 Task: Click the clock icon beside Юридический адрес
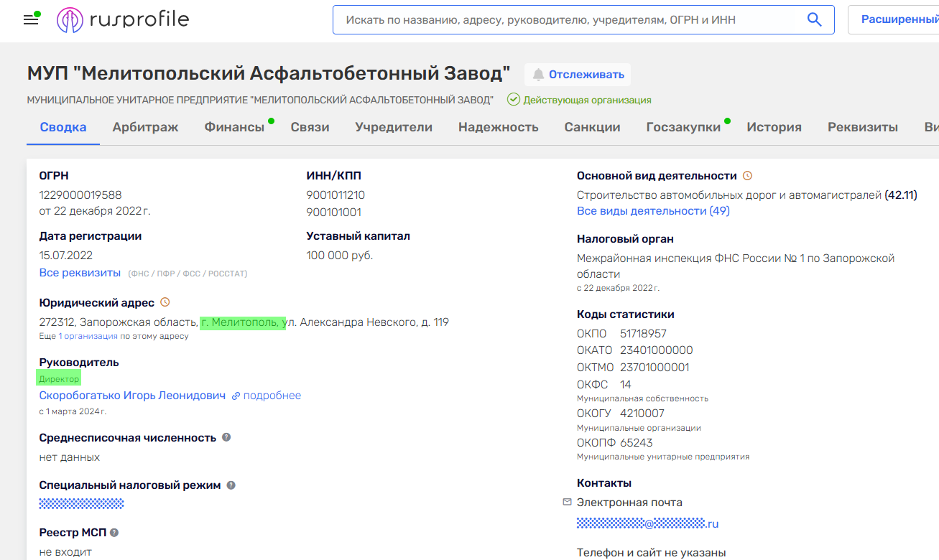click(165, 302)
